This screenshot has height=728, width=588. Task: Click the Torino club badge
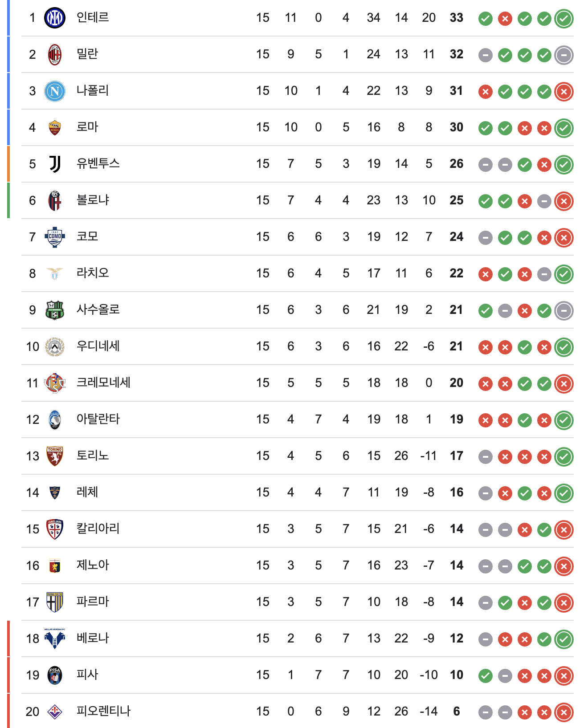[55, 456]
